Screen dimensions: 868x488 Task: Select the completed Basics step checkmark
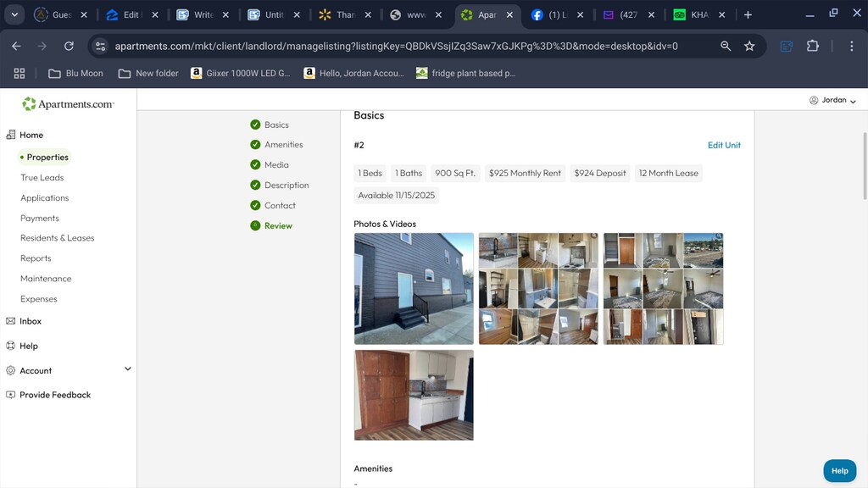(x=255, y=125)
